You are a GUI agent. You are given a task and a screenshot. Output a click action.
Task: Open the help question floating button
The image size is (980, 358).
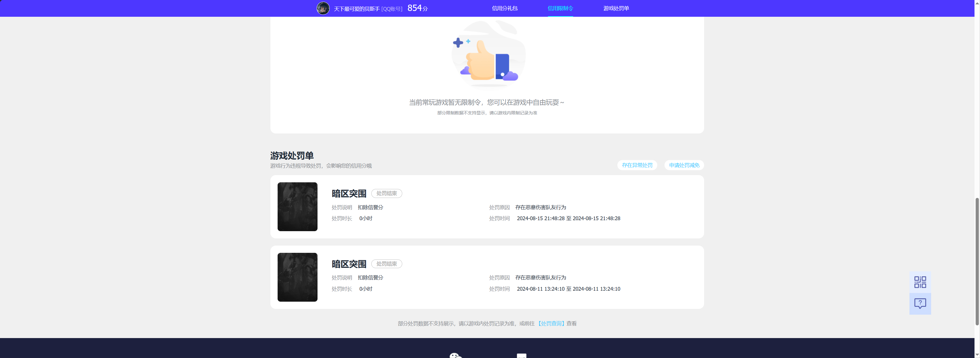[x=920, y=304]
